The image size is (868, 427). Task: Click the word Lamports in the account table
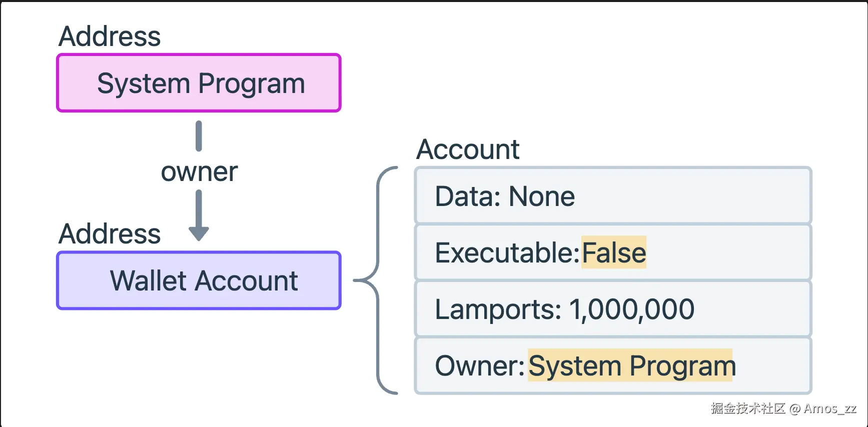coord(498,309)
